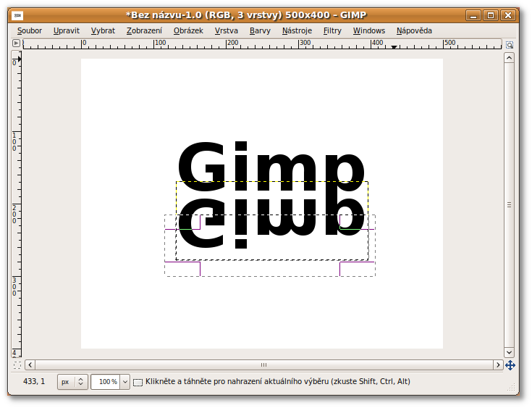The height and width of the screenshot is (408, 532).
Task: Maximize the GIMP window
Action: tap(490, 15)
